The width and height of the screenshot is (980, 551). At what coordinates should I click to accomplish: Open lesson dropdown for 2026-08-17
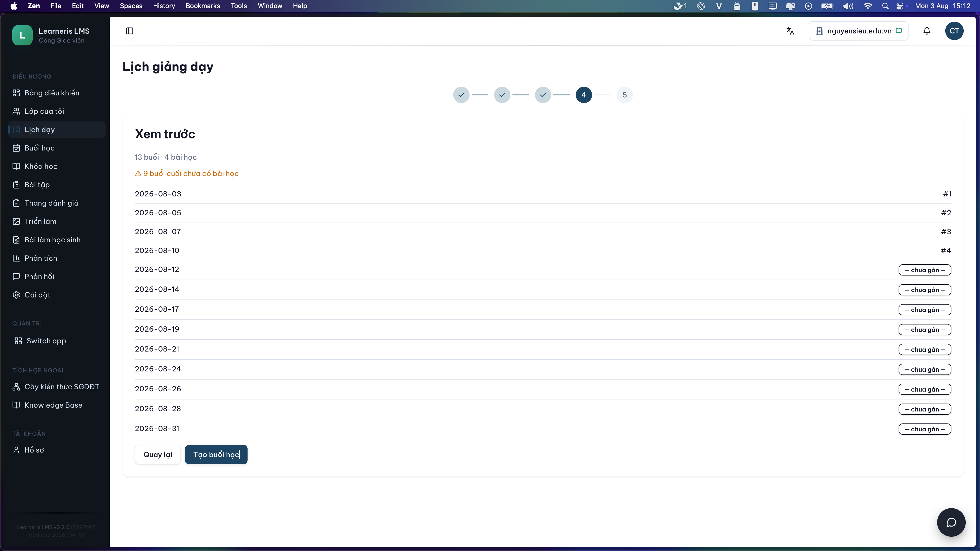pos(925,310)
